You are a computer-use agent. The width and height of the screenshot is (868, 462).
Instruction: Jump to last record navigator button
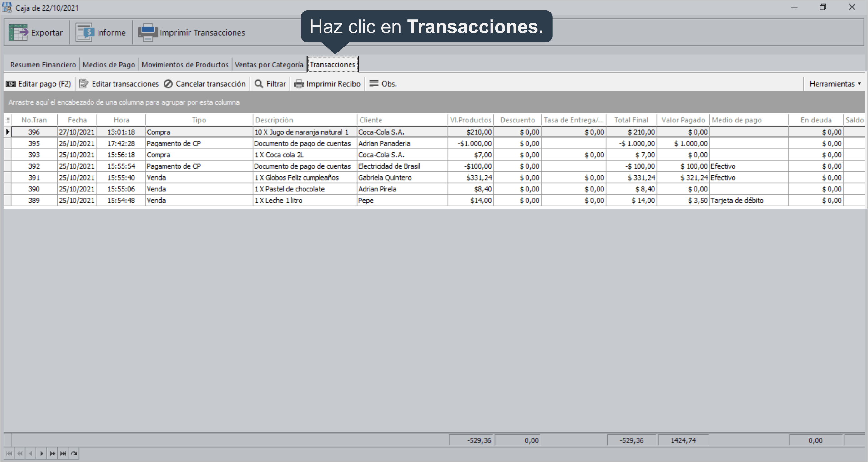tap(63, 453)
